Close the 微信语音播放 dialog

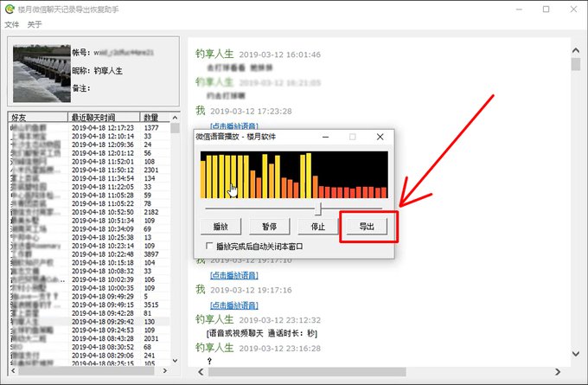[380, 137]
